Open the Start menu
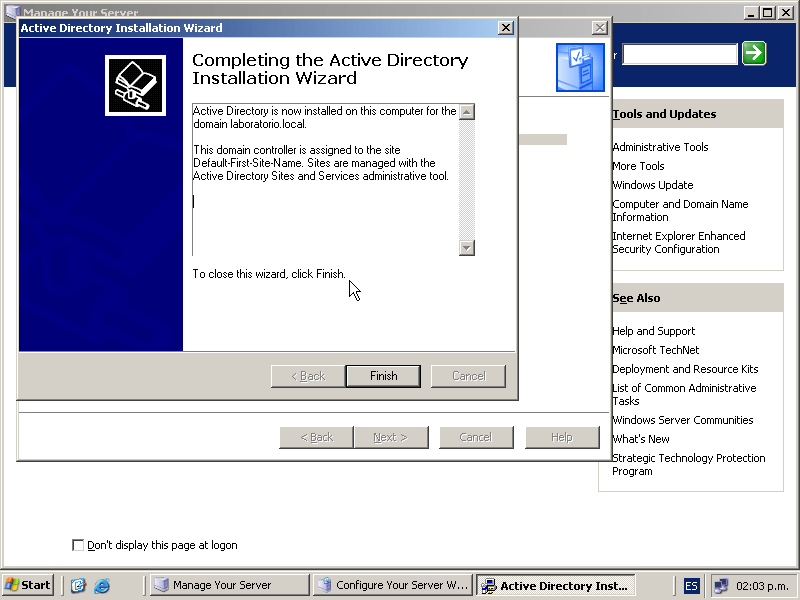Viewport: 800px width, 600px height. tap(28, 585)
